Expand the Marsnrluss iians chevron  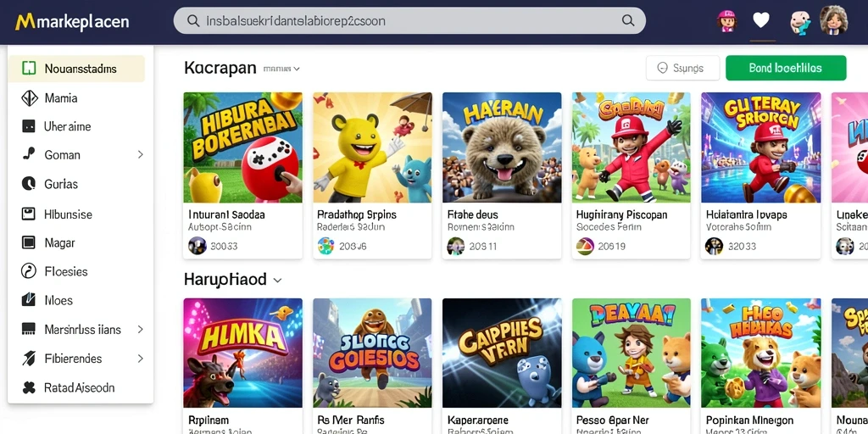[x=141, y=330]
